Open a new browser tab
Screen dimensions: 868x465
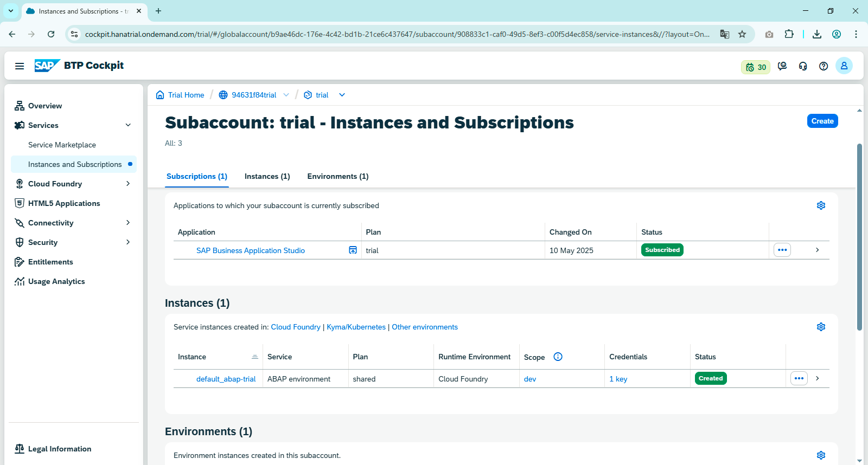(158, 11)
